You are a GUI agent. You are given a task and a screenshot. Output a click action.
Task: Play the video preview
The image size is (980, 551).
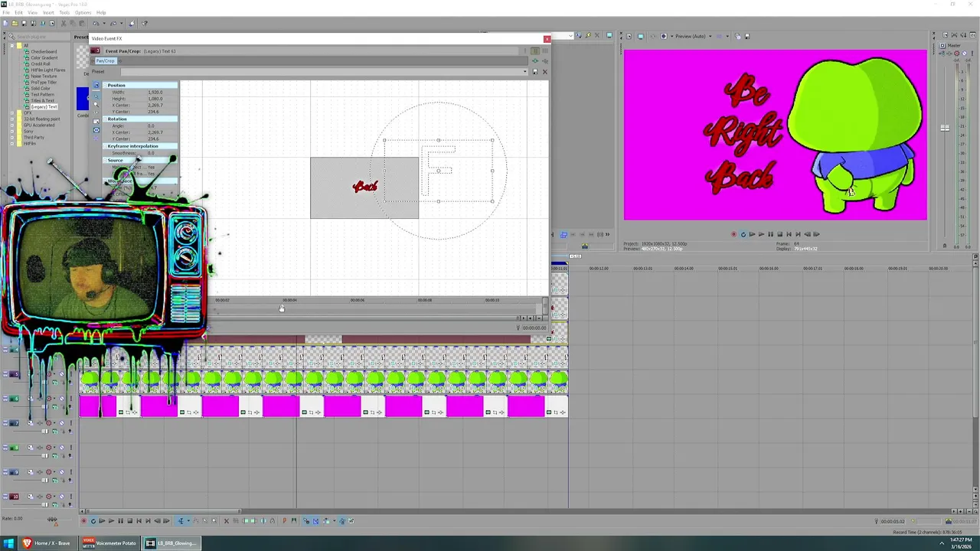click(x=761, y=234)
